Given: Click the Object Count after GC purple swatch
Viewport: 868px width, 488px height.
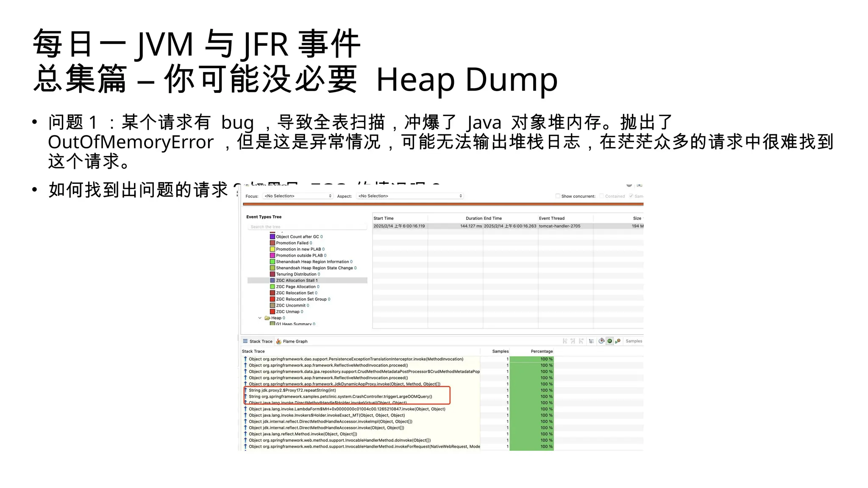Looking at the screenshot, I should click(x=273, y=237).
